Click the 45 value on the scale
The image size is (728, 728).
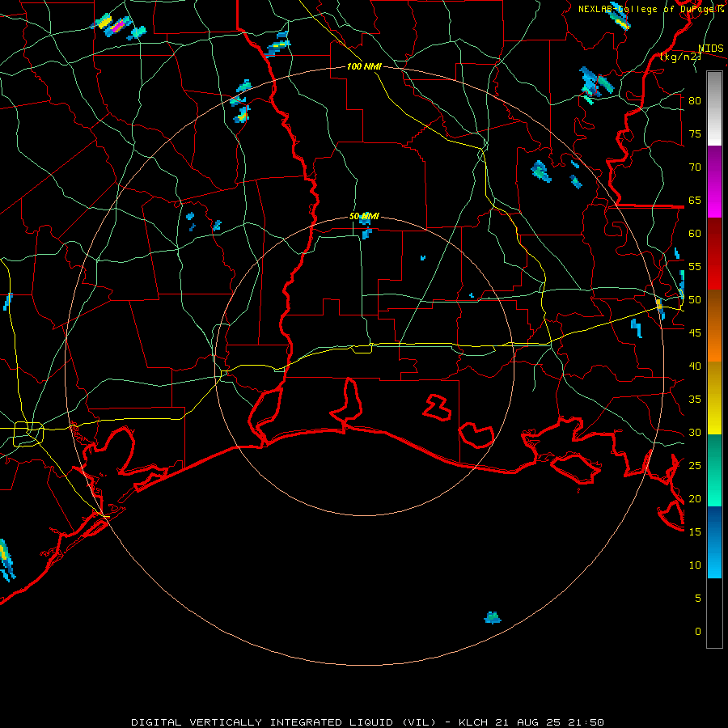click(x=695, y=333)
